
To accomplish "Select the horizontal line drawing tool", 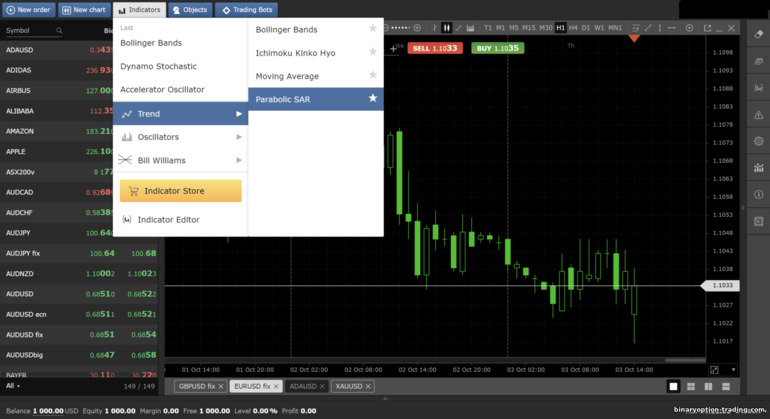I will click(671, 28).
